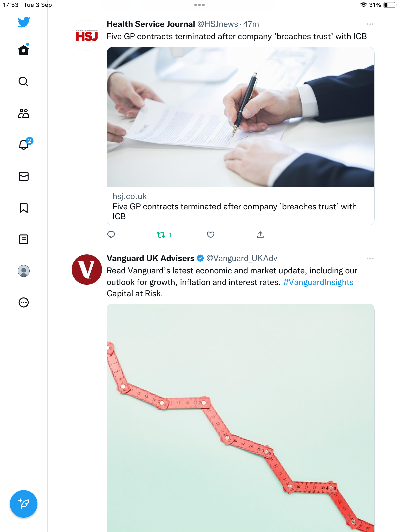The height and width of the screenshot is (532, 399).
Task: Open Lists icon in sidebar
Action: [24, 239]
